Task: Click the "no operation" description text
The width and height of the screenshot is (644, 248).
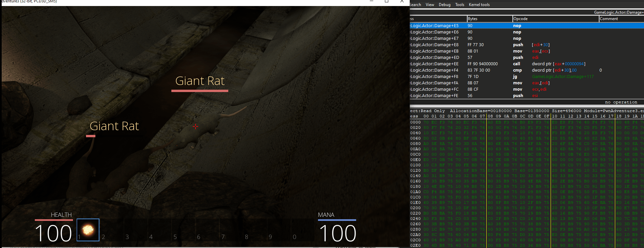Action: pyautogui.click(x=621, y=102)
